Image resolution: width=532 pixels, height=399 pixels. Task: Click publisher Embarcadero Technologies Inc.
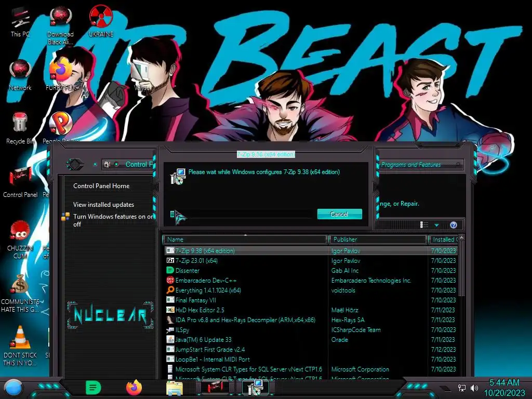point(371,280)
